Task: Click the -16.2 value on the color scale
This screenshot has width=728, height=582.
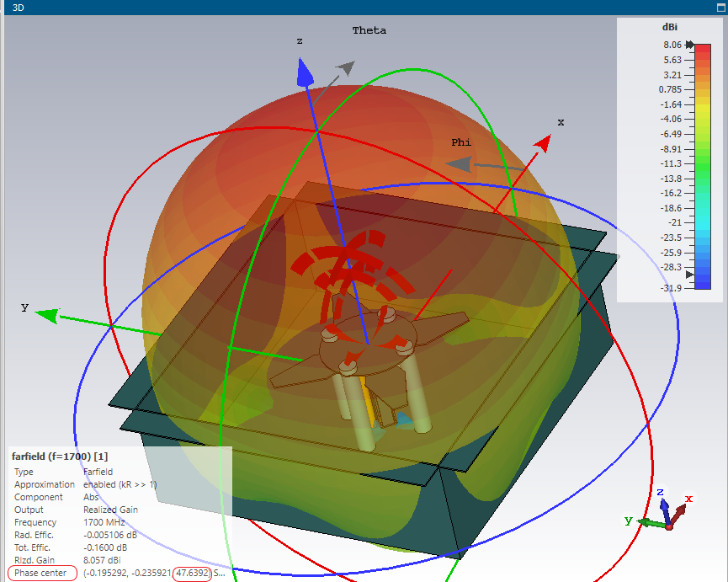Action: (x=671, y=193)
